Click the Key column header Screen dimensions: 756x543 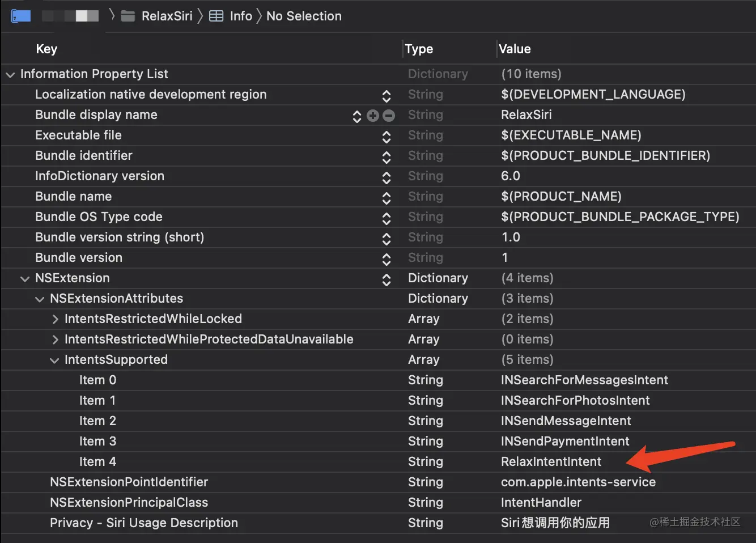pos(46,49)
